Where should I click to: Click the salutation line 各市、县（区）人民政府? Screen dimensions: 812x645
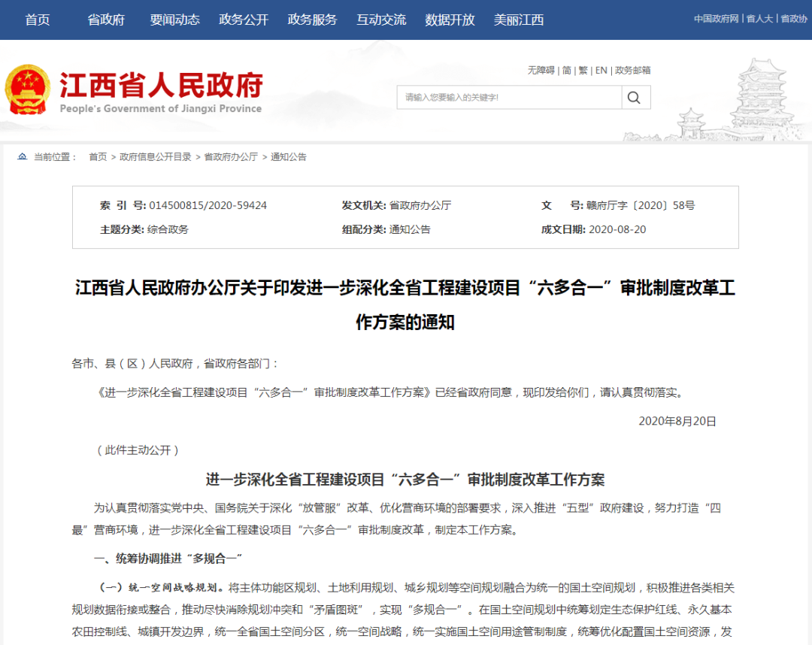175,364
